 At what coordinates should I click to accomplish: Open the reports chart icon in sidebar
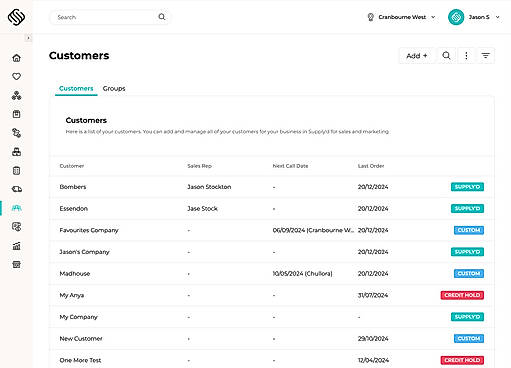coord(16,246)
